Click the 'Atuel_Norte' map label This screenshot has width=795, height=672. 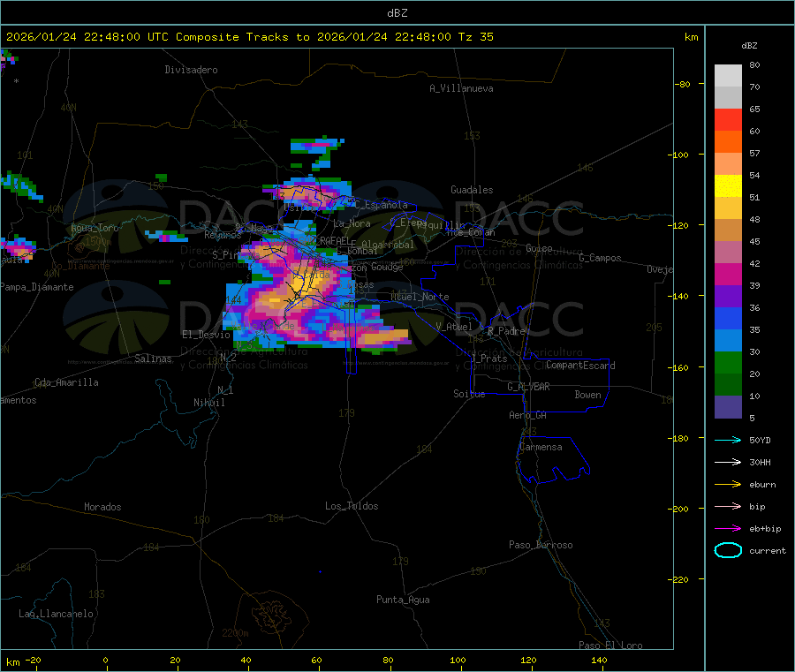coord(420,297)
